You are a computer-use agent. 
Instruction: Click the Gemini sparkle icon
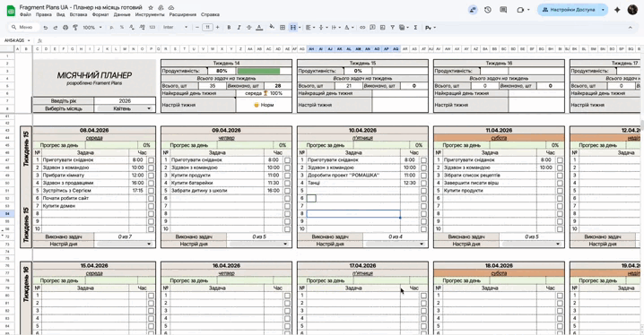[617, 10]
